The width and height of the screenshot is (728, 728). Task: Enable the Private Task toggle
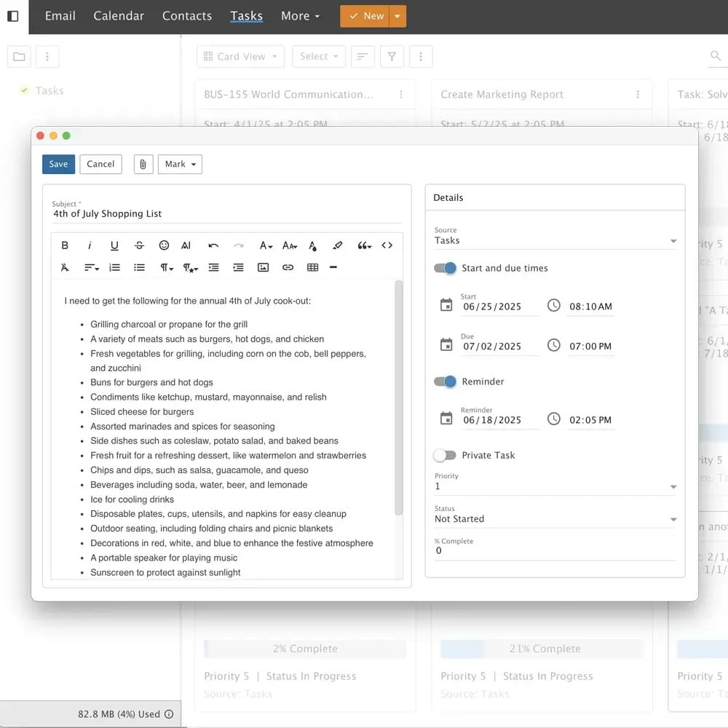pyautogui.click(x=445, y=455)
